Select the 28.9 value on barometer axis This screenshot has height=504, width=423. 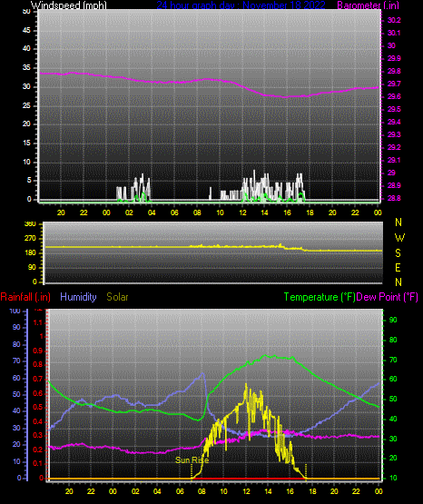394,186
